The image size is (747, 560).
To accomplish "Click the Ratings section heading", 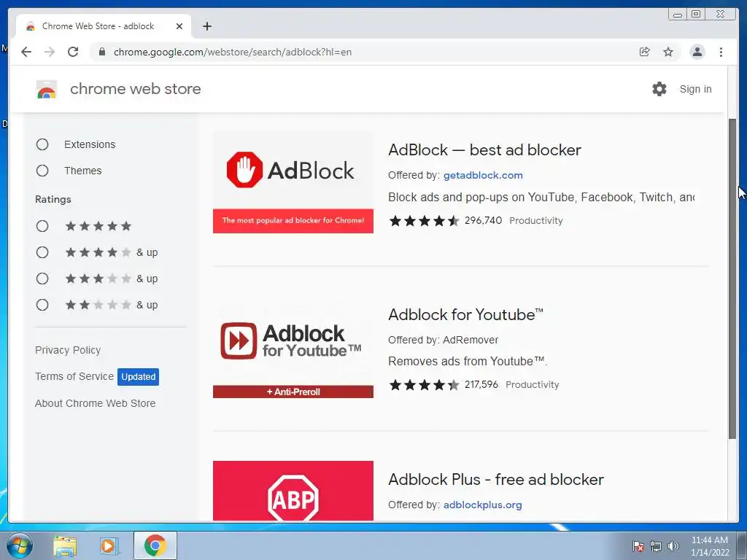I will pos(53,200).
